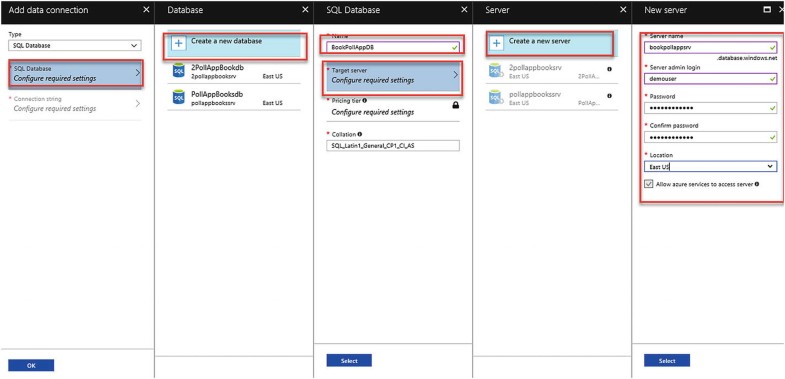Click the Confirm password field
785x379 pixels.
click(x=710, y=137)
